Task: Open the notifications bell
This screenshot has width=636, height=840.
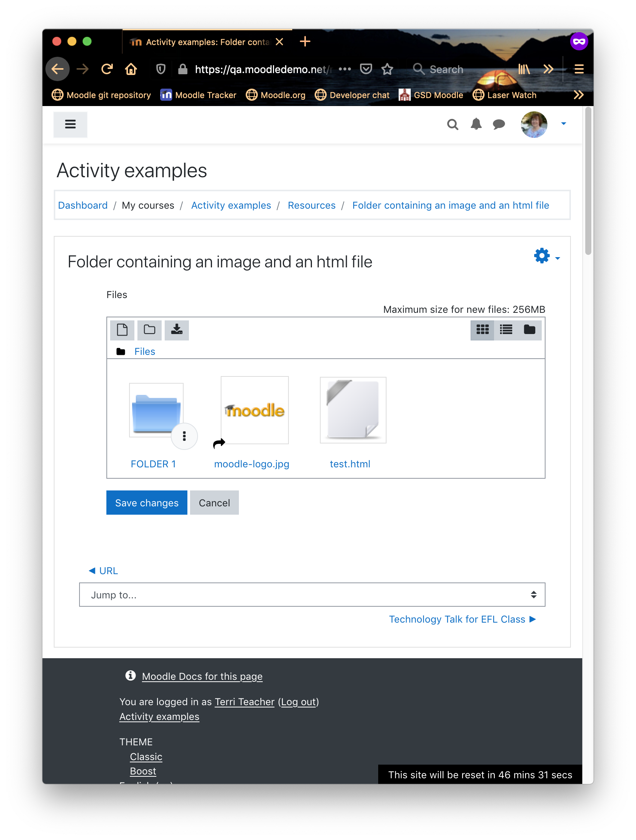Action: pyautogui.click(x=476, y=124)
